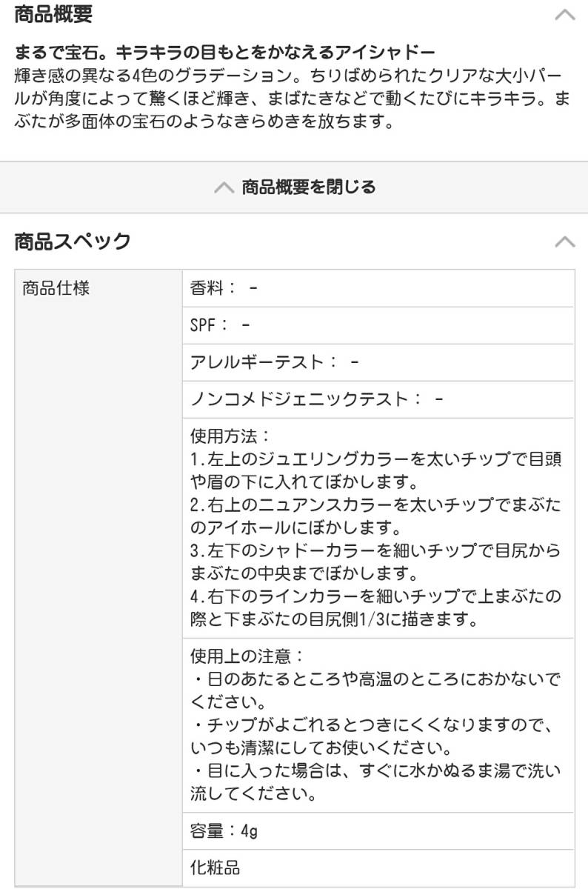
Task: Click the description starting 輝き感の異なる4色
Action: tap(293, 99)
